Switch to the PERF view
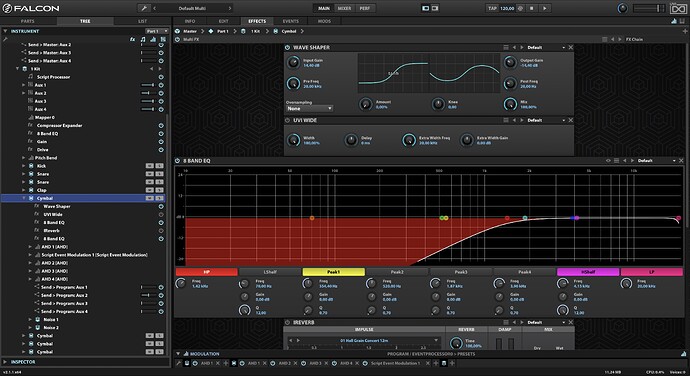The width and height of the screenshot is (690, 376). 365,8
